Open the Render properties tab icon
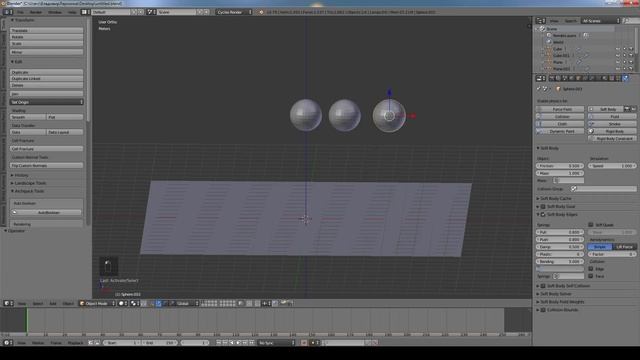The width and height of the screenshot is (640, 360). point(552,78)
